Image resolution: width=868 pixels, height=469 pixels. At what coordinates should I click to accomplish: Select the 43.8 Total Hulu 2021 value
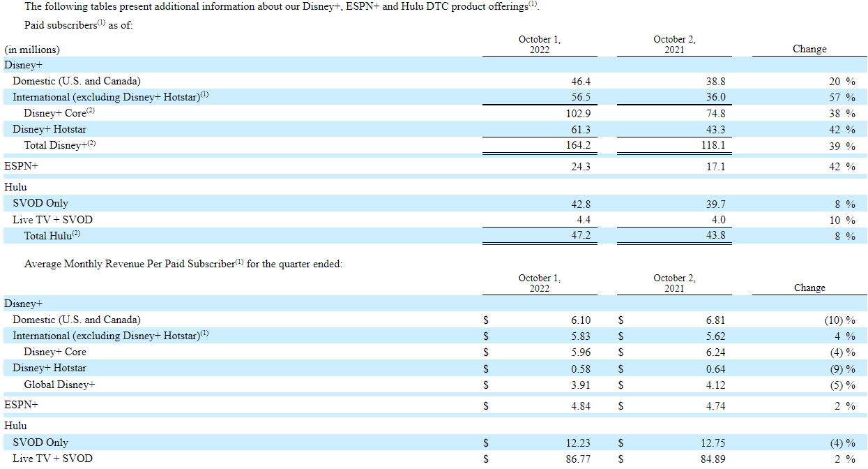[x=715, y=235]
